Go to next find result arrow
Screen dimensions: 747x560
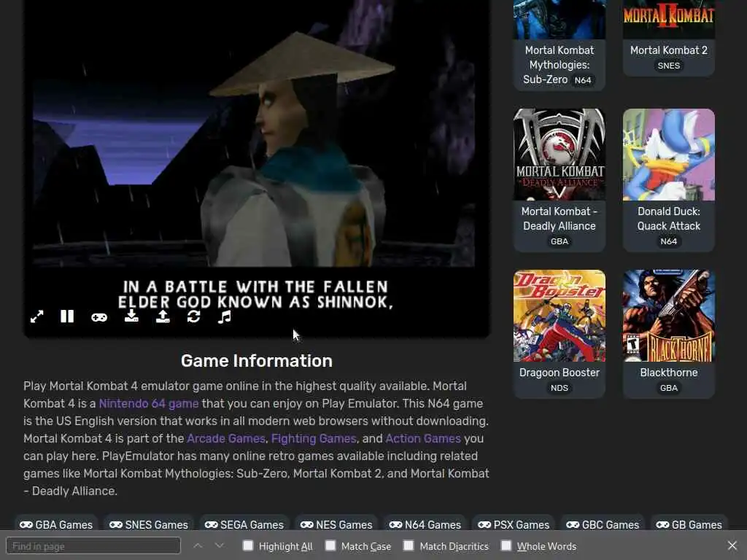pyautogui.click(x=219, y=545)
